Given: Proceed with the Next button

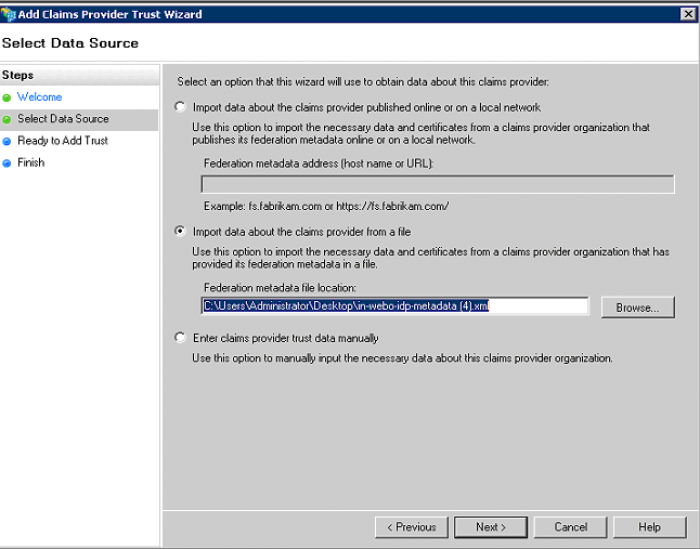Looking at the screenshot, I should click(x=490, y=527).
